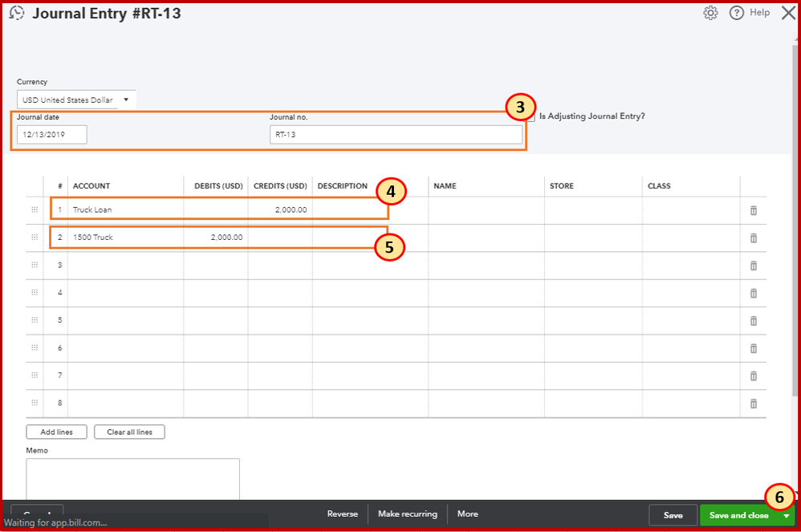The image size is (801, 532).
Task: Open the settings gear icon
Action: click(710, 13)
